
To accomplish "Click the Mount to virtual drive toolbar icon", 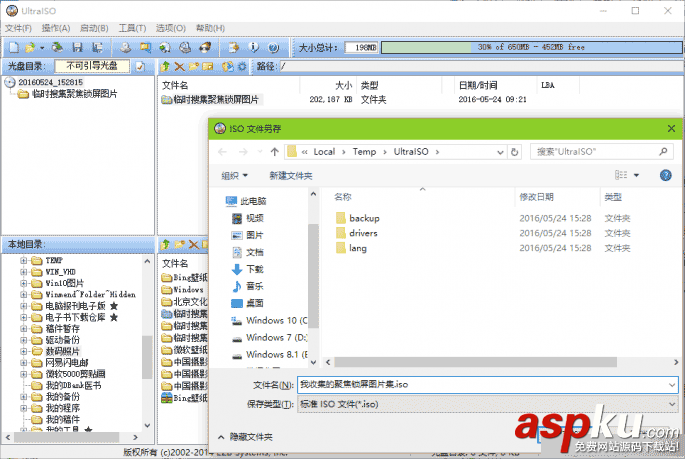I will (185, 47).
